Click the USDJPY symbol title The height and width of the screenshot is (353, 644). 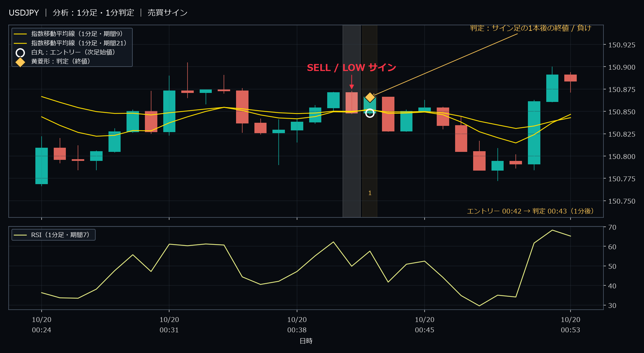pyautogui.click(x=24, y=13)
